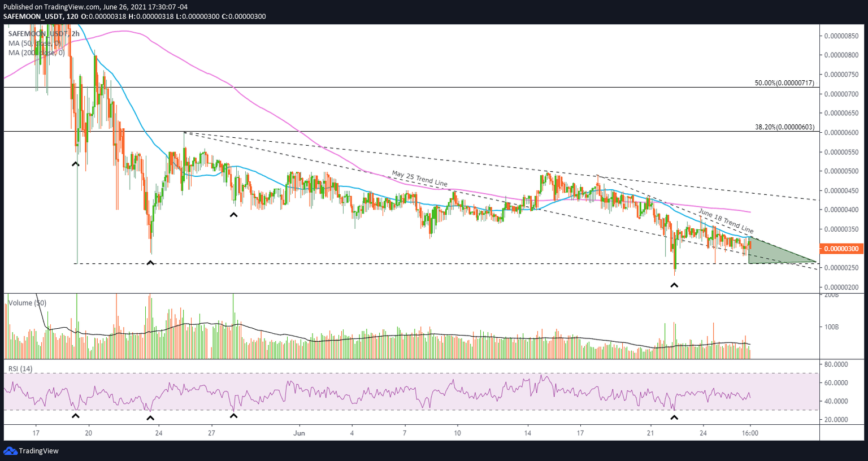
Task: Click the 0.00000450 price axis label
Action: point(841,191)
